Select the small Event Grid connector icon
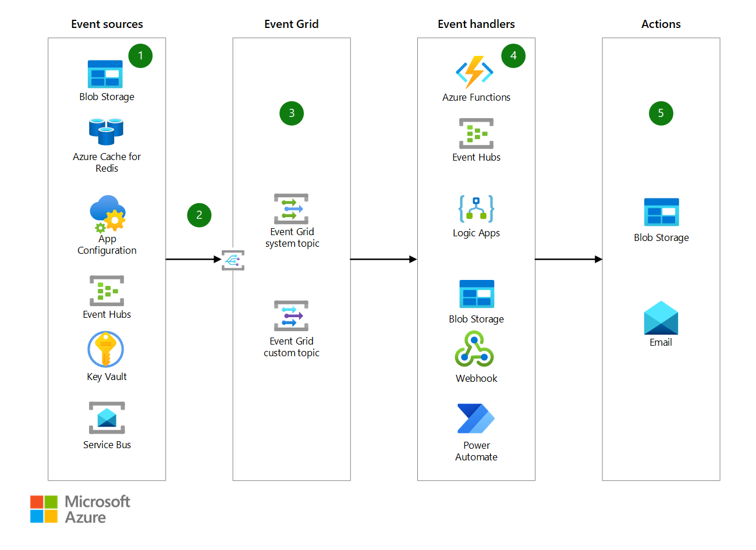 click(232, 260)
